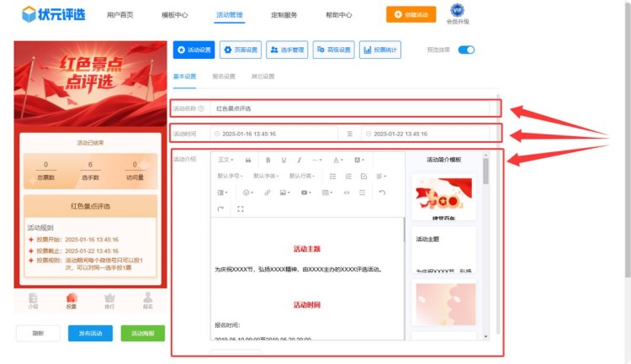Switch to the 报名设置 tab
Viewport: 631px width, 364px height.
[224, 76]
